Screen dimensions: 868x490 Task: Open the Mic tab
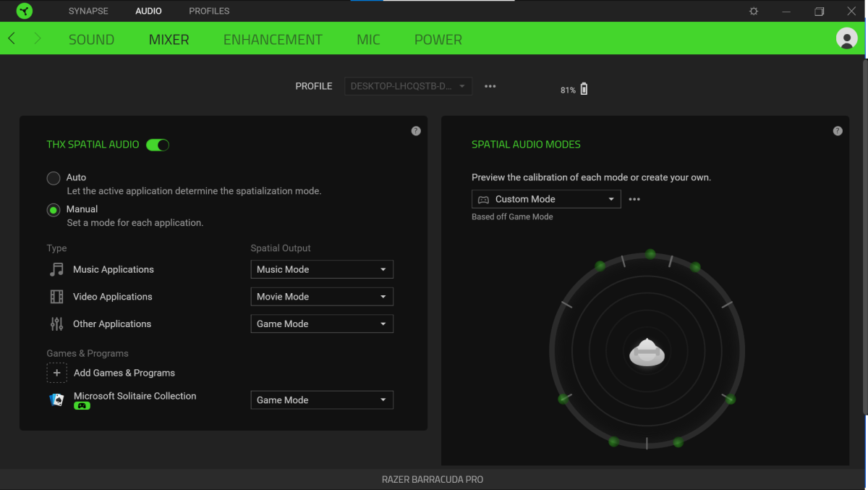(x=368, y=40)
